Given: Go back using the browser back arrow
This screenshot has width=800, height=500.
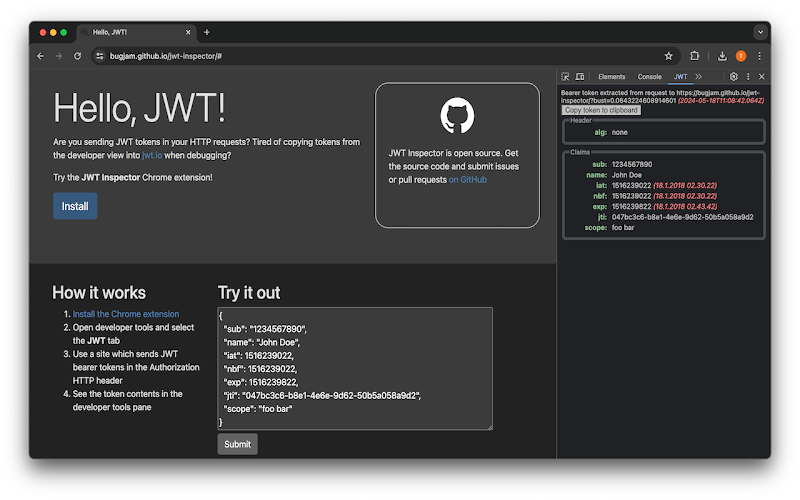Looking at the screenshot, I should (40, 56).
